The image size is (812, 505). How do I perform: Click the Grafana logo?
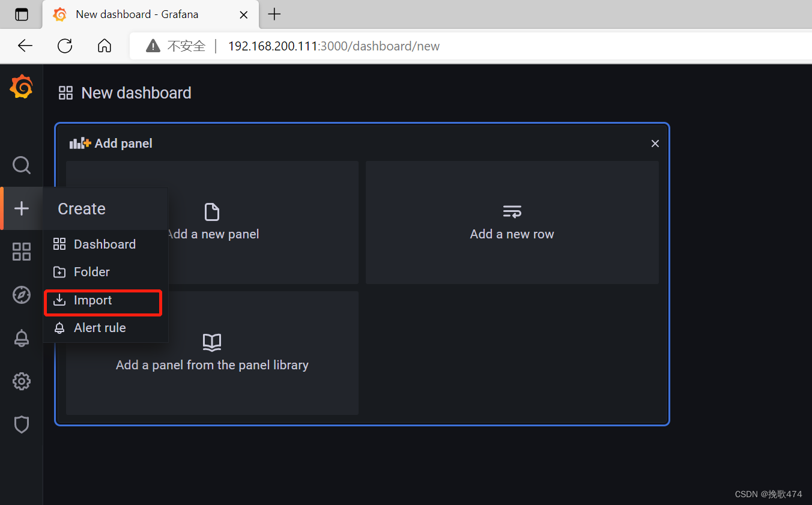click(x=22, y=86)
